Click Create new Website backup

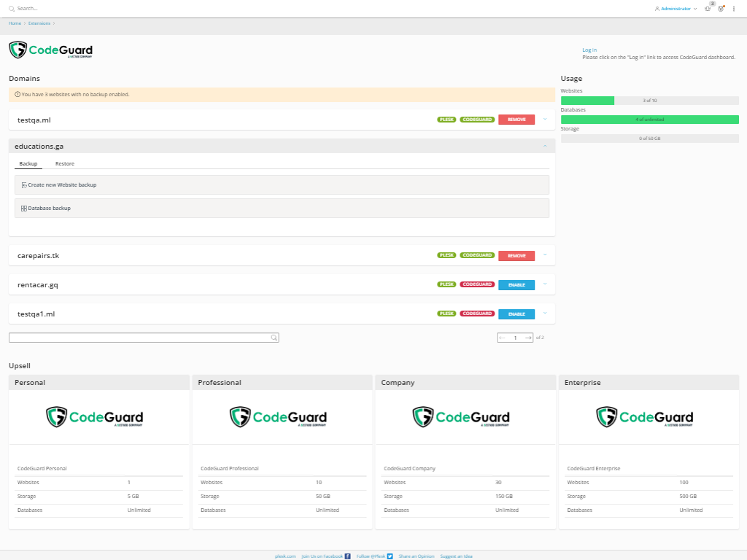pos(62,184)
